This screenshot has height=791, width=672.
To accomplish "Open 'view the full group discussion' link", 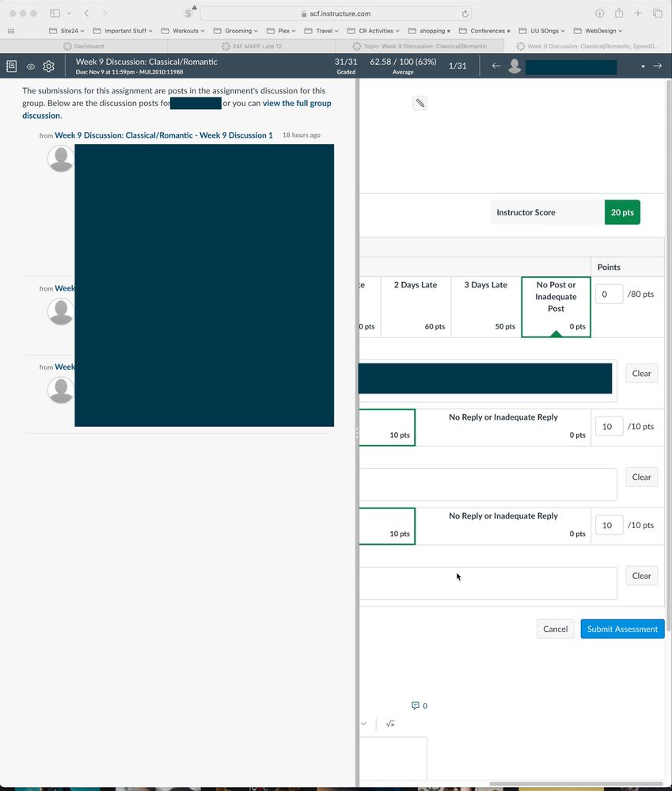I will coord(296,104).
